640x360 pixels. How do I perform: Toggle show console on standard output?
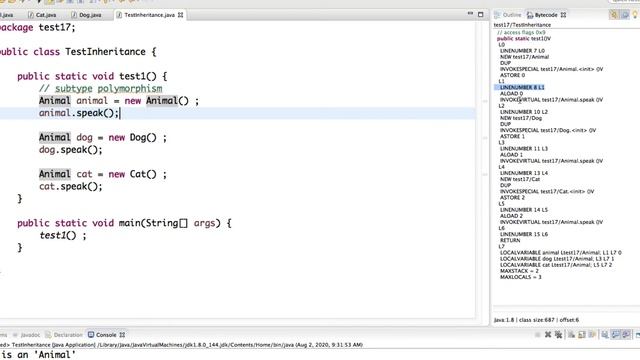tap(616, 335)
